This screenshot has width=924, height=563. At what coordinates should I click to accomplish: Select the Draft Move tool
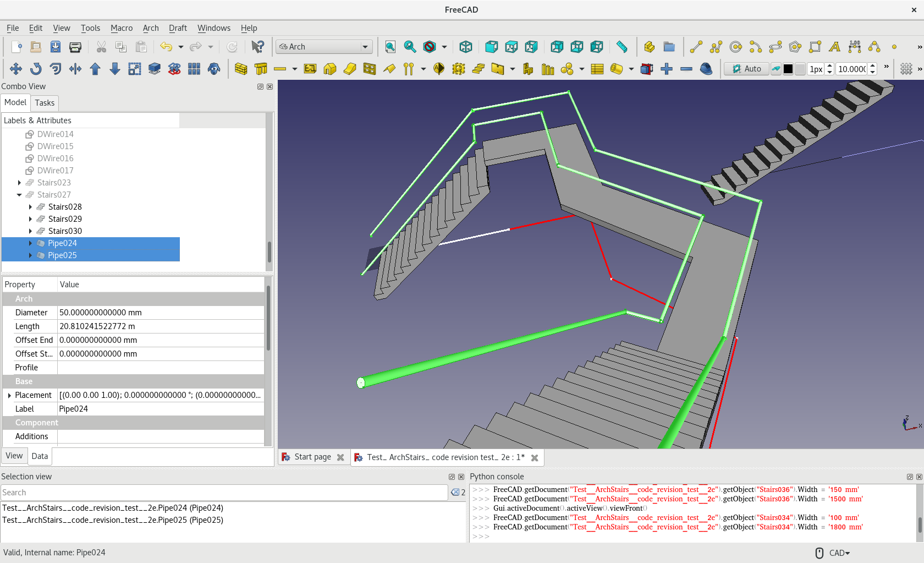[16, 69]
